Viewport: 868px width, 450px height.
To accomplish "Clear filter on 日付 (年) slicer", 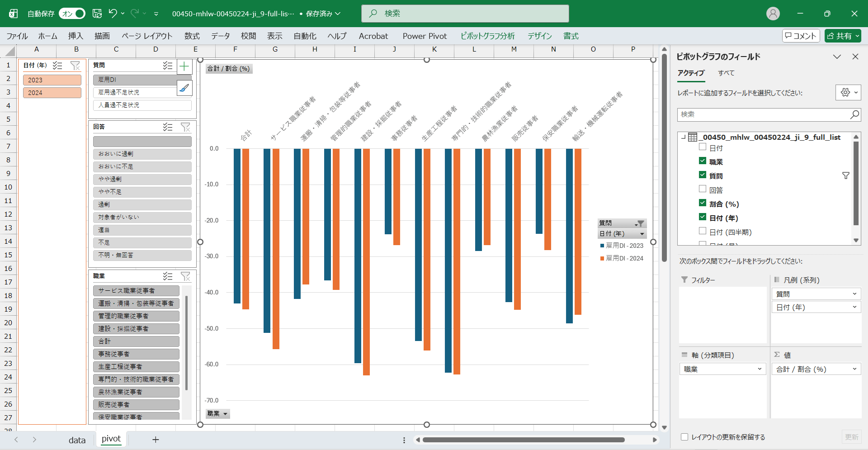I will pyautogui.click(x=75, y=66).
